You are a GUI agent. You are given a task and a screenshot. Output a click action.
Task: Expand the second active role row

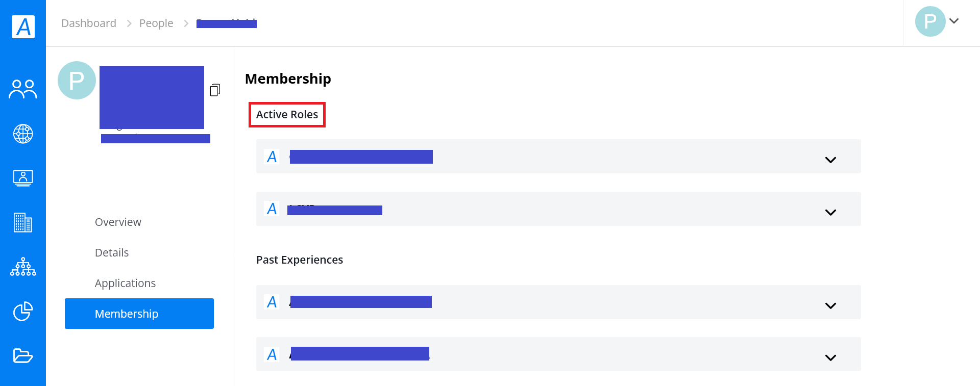pos(558,209)
